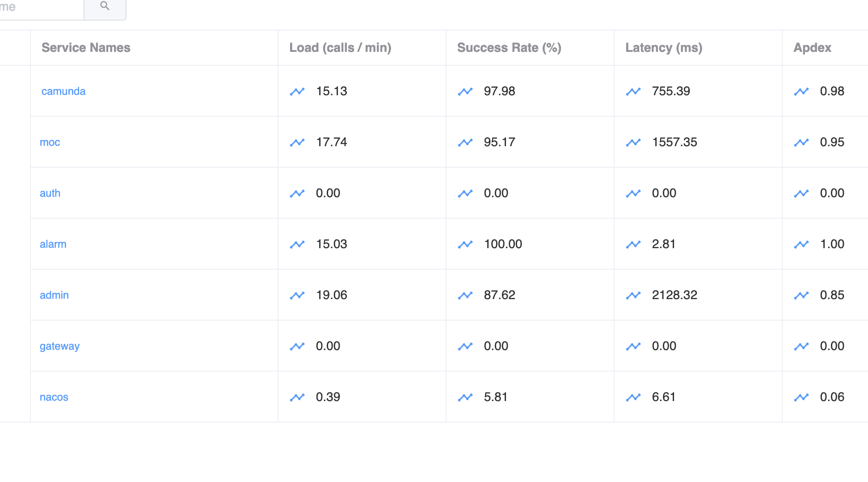Click the Success Rate (%) column header
868x482 pixels.
pos(509,48)
